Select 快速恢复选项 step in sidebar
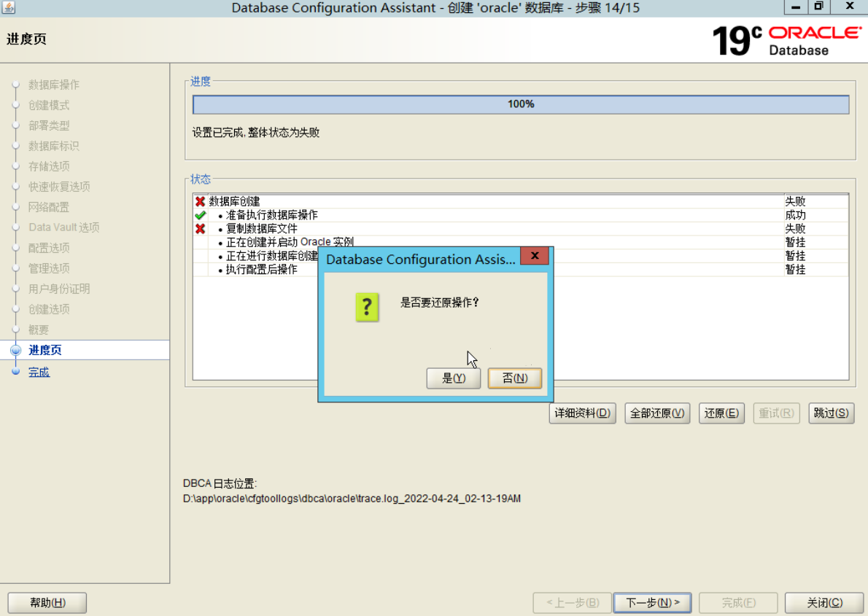This screenshot has width=868, height=616. coord(58,187)
